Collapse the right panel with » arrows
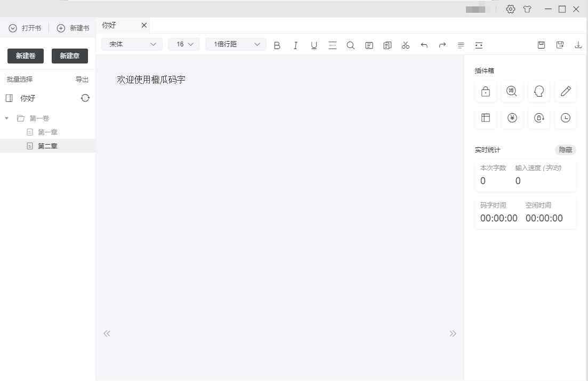The height and width of the screenshot is (381, 588). click(453, 334)
